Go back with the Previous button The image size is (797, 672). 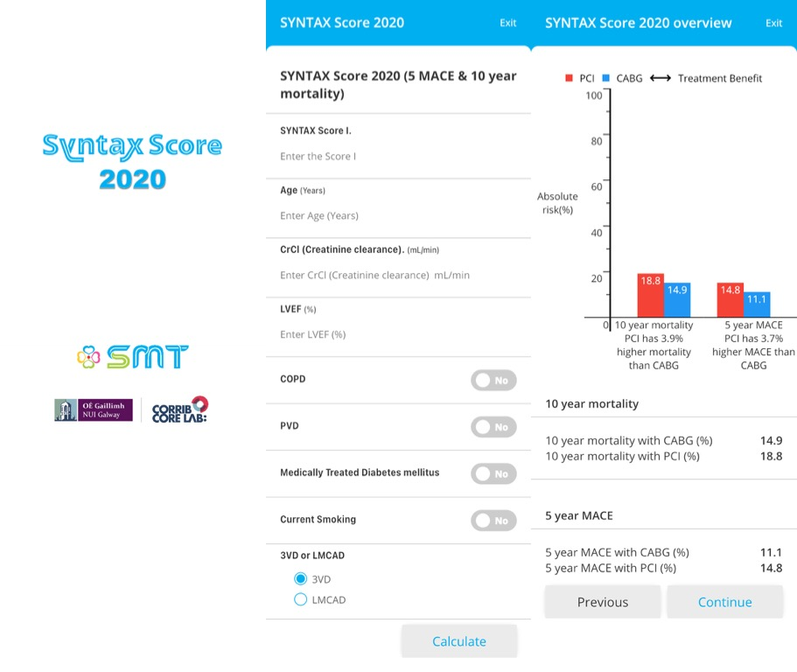(x=602, y=602)
